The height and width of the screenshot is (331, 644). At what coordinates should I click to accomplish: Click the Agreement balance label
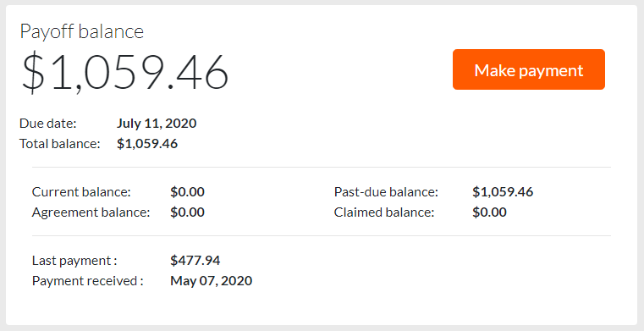(91, 212)
